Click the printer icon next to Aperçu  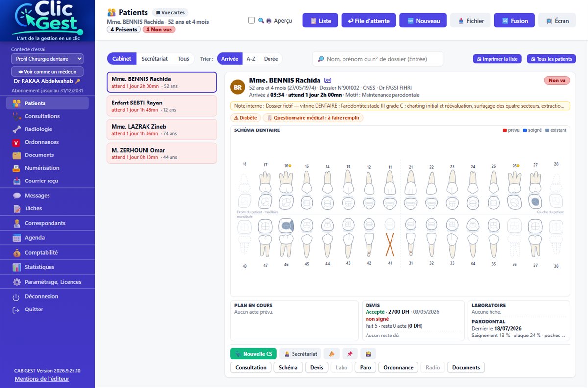269,21
